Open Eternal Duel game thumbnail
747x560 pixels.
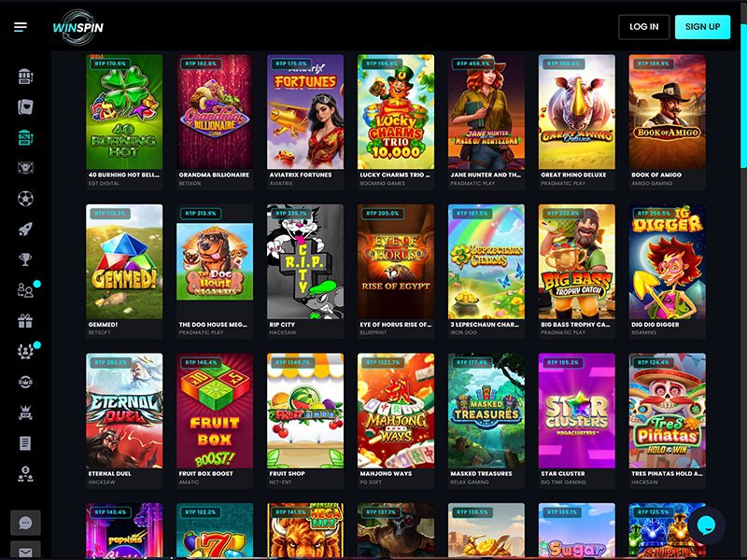click(124, 411)
